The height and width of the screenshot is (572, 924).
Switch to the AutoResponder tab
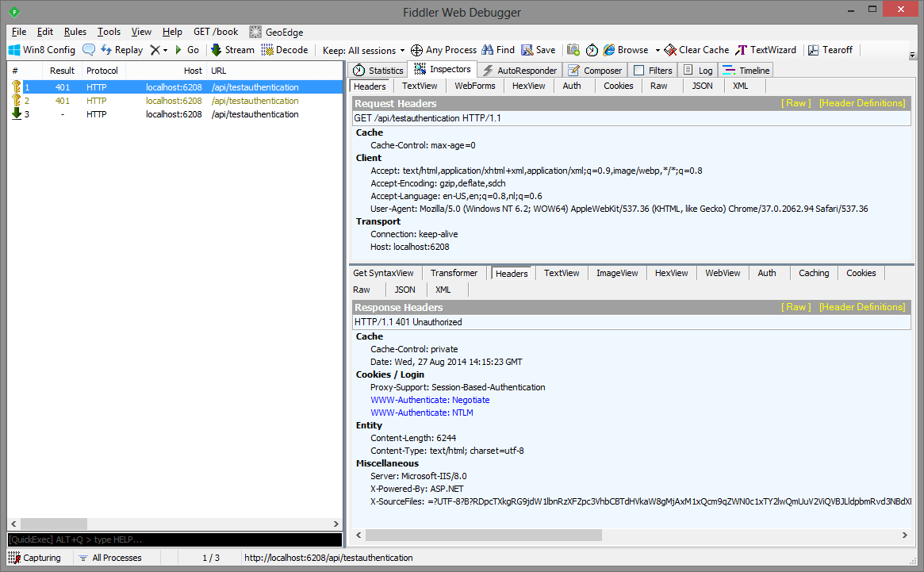point(520,70)
